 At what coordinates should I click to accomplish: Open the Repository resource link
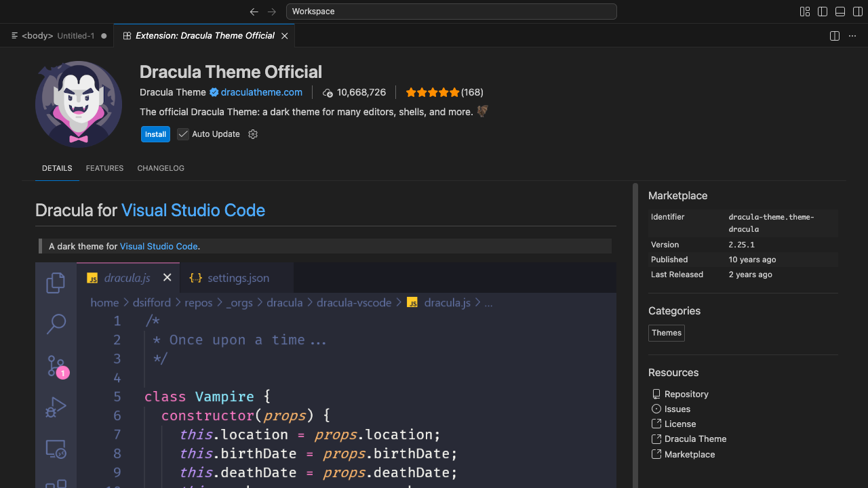686,394
